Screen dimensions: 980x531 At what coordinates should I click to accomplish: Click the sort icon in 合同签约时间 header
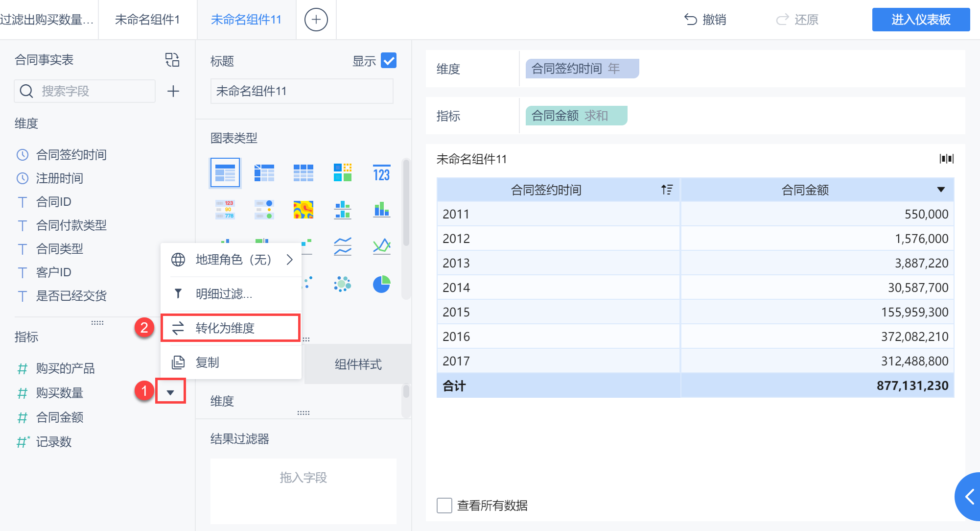[x=667, y=190]
